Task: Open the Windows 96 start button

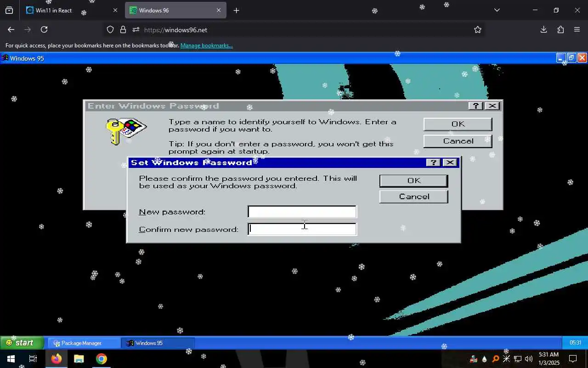Action: click(22, 343)
